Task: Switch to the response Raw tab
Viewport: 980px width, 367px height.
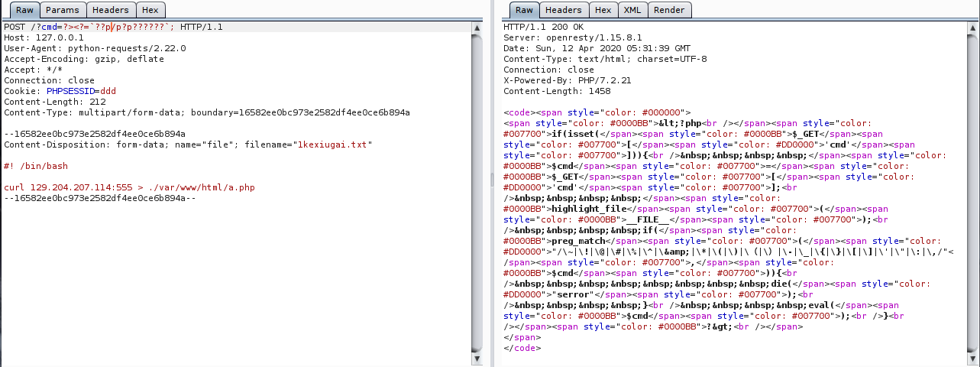Action: pyautogui.click(x=524, y=10)
